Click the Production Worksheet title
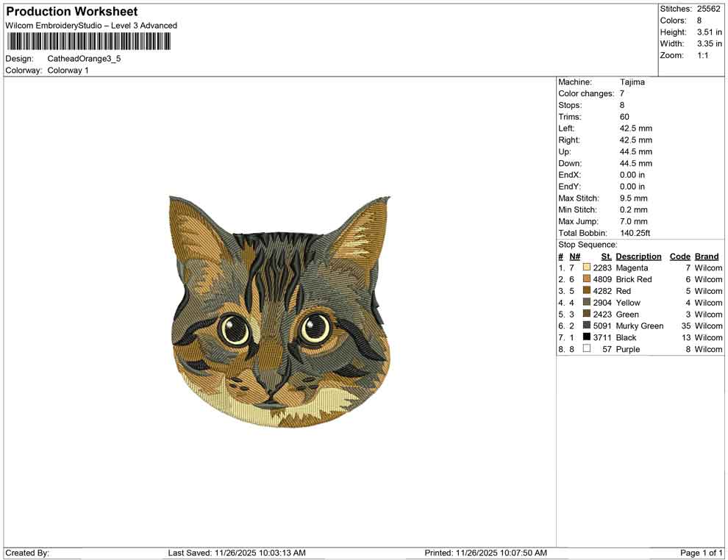The image size is (728, 560). click(71, 12)
